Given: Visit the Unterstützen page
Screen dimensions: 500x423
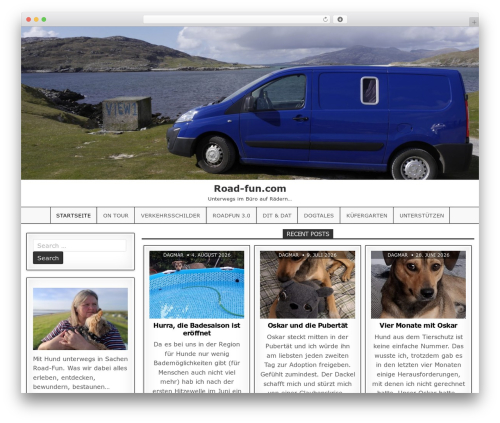Looking at the screenshot, I should click(x=422, y=216).
